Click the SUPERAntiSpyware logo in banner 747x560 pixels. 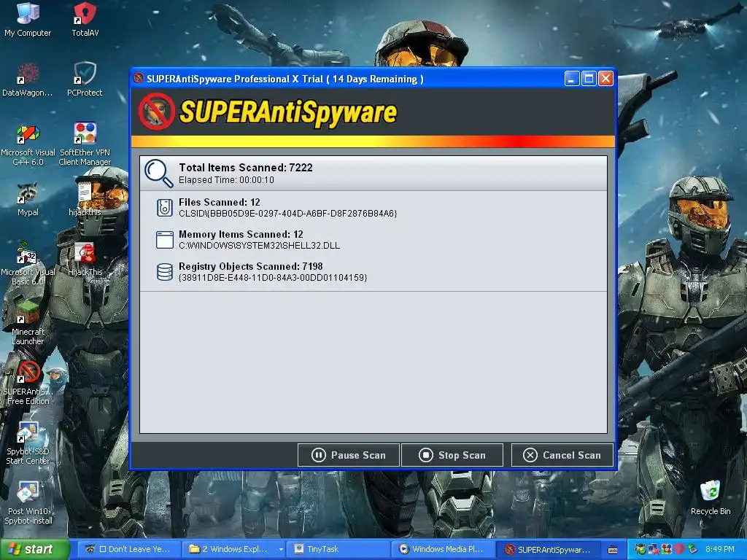tap(268, 112)
